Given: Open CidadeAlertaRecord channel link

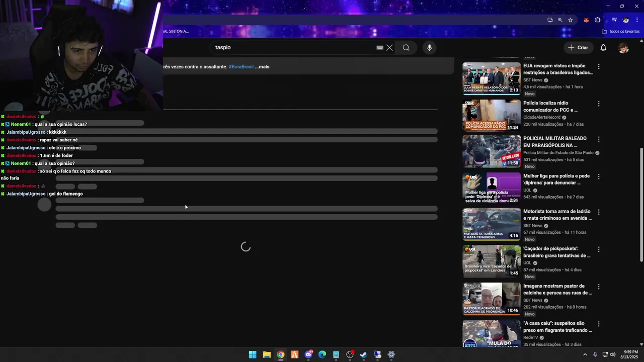Looking at the screenshot, I should [542, 117].
